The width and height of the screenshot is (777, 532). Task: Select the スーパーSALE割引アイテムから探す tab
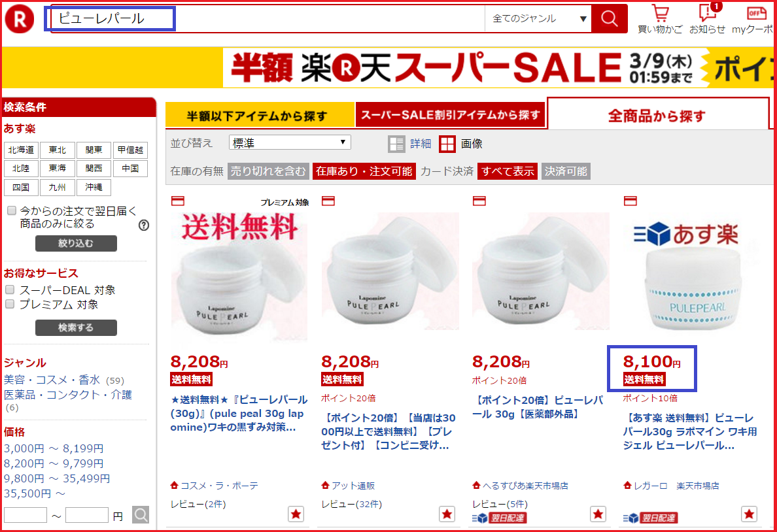(x=451, y=115)
